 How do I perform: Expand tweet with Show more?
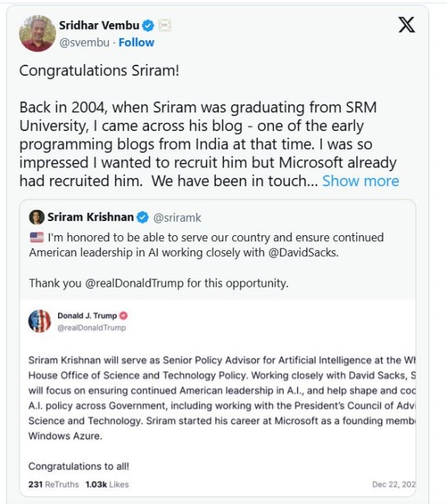pos(361,181)
